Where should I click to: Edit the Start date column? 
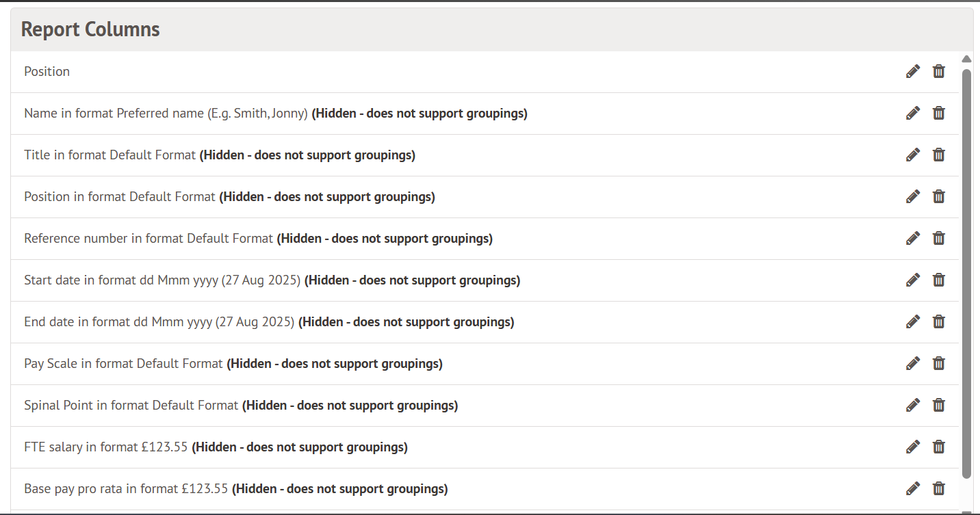[913, 280]
